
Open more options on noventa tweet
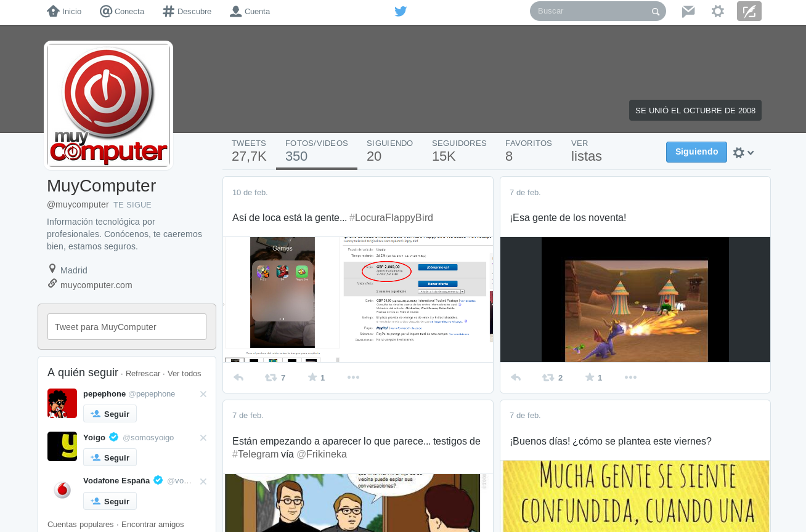(x=630, y=377)
